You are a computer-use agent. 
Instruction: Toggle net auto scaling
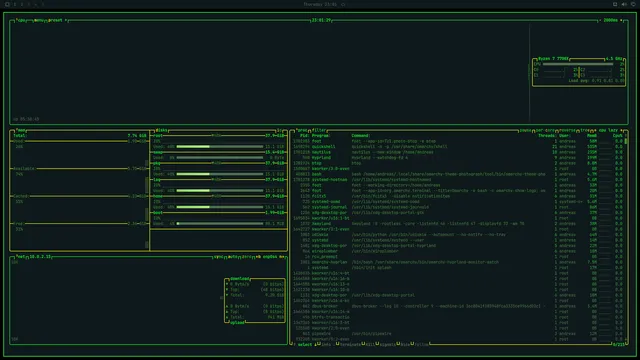pyautogui.click(x=233, y=257)
